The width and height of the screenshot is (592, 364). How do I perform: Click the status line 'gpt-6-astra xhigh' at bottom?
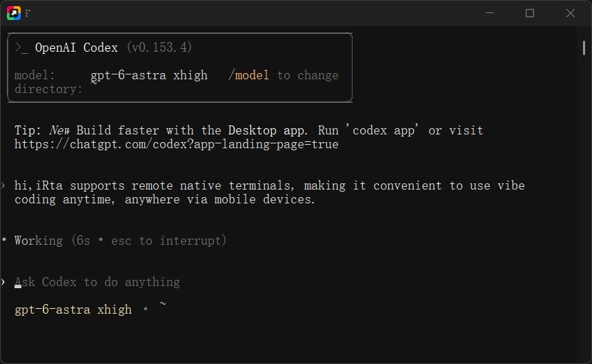73,310
